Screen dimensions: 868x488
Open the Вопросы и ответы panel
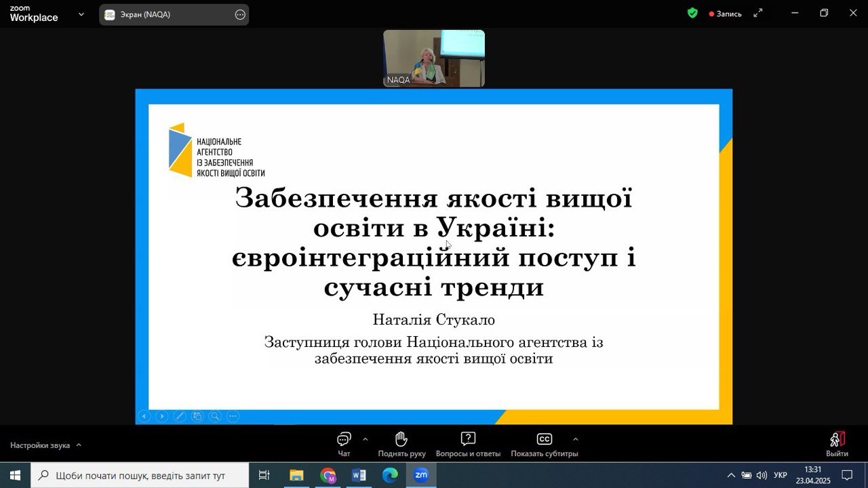coord(468,444)
